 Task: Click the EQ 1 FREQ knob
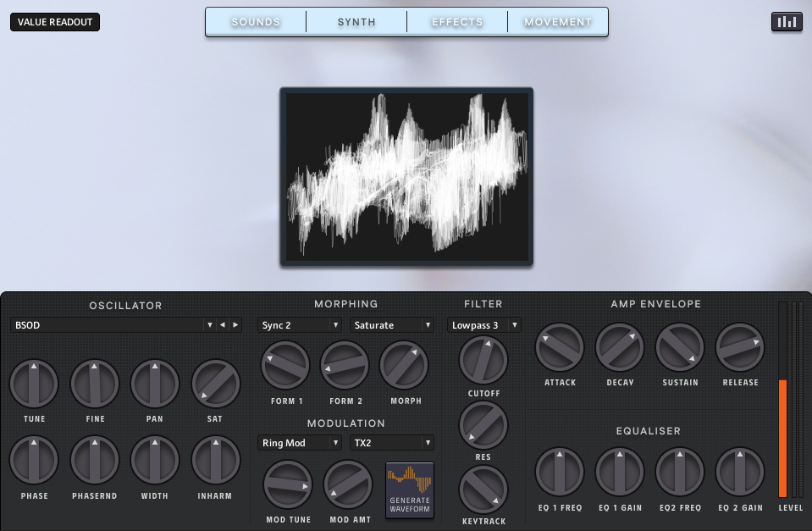(560, 473)
